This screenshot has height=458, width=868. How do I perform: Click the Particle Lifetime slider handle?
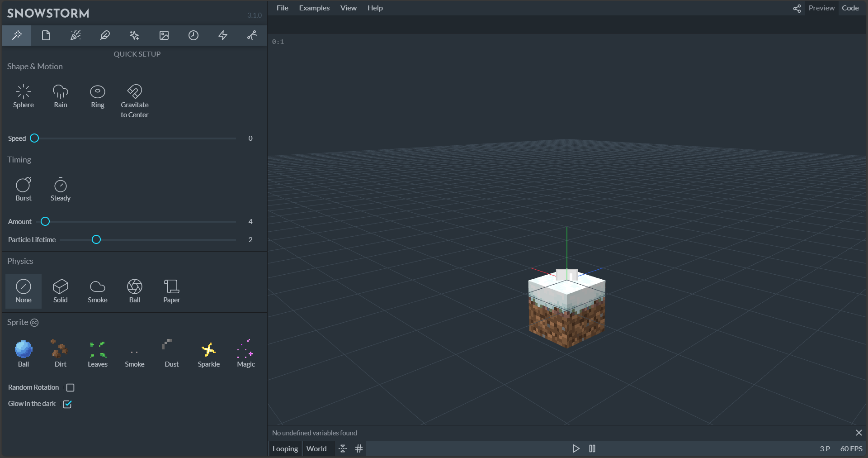click(96, 240)
